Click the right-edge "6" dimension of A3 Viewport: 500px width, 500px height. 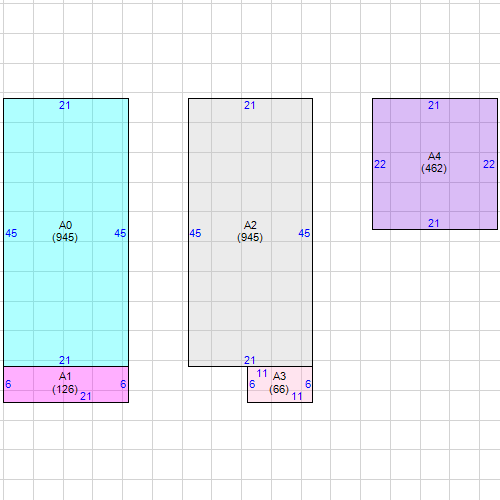[x=308, y=384]
